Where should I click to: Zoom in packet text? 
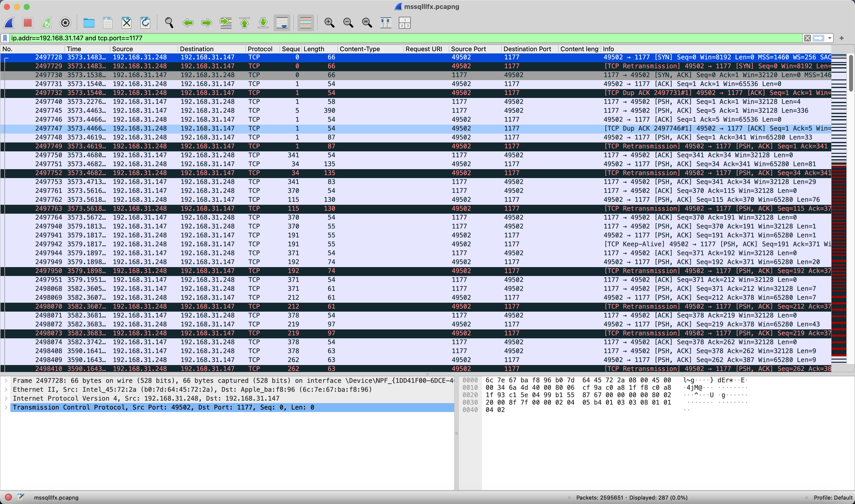(329, 23)
